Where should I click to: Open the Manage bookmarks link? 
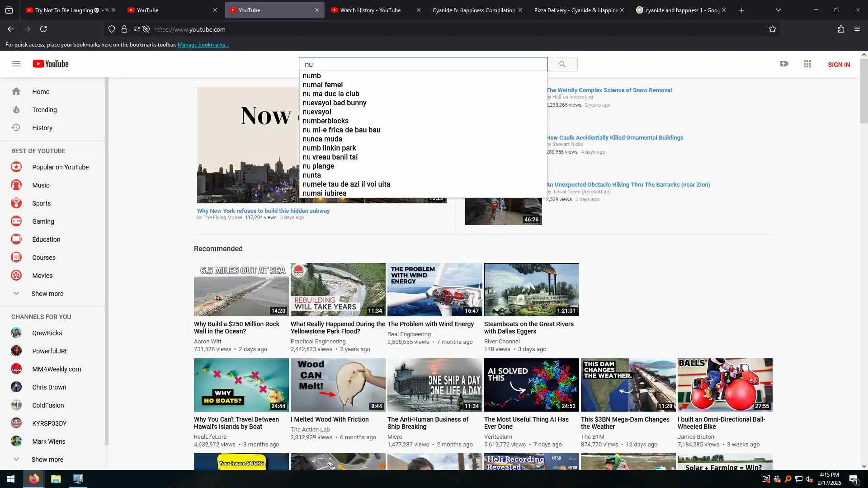[203, 45]
